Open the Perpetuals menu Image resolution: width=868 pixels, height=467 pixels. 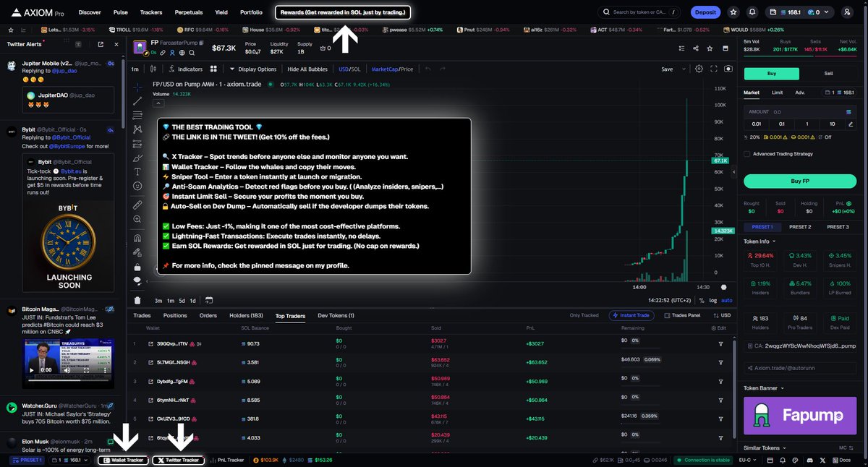[x=188, y=12]
